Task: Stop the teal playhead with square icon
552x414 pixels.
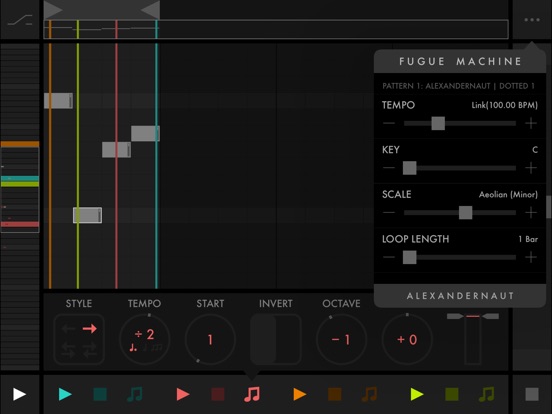Action: point(100,394)
